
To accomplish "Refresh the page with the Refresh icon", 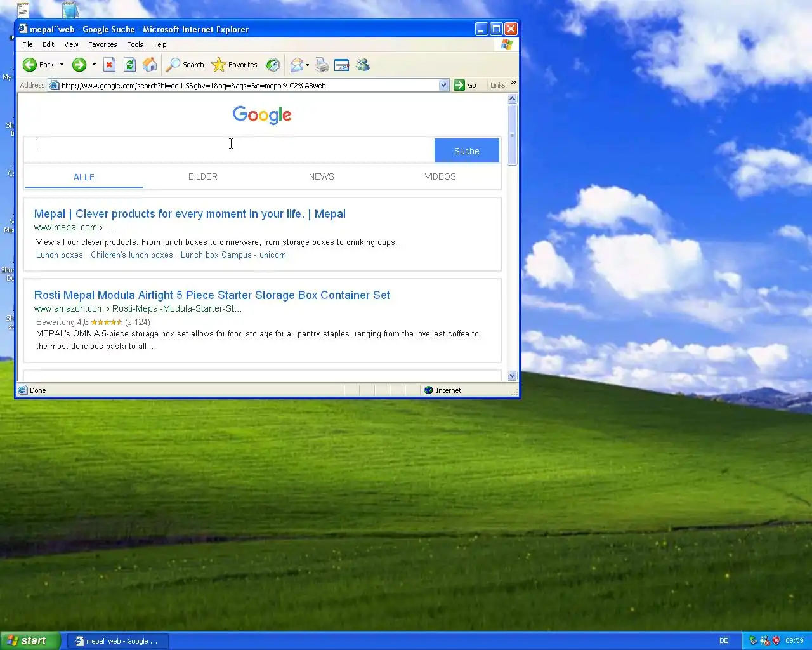I will (x=129, y=65).
